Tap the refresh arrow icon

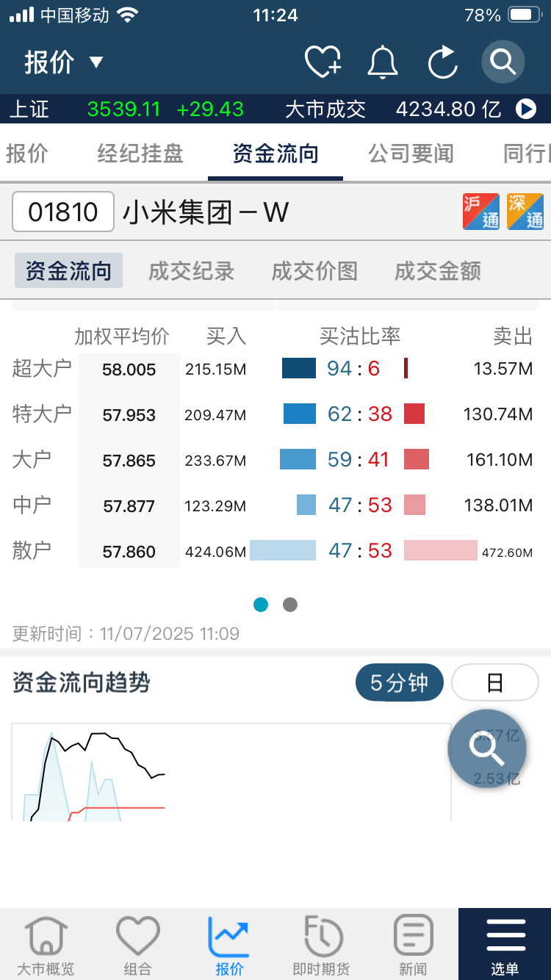pos(443,62)
